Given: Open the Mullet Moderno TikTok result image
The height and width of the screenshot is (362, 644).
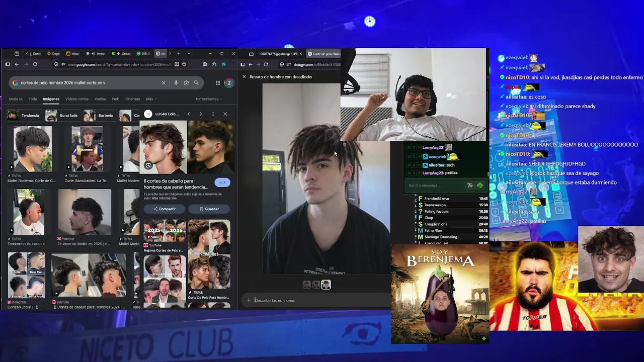Looking at the screenshot, I should (x=33, y=149).
